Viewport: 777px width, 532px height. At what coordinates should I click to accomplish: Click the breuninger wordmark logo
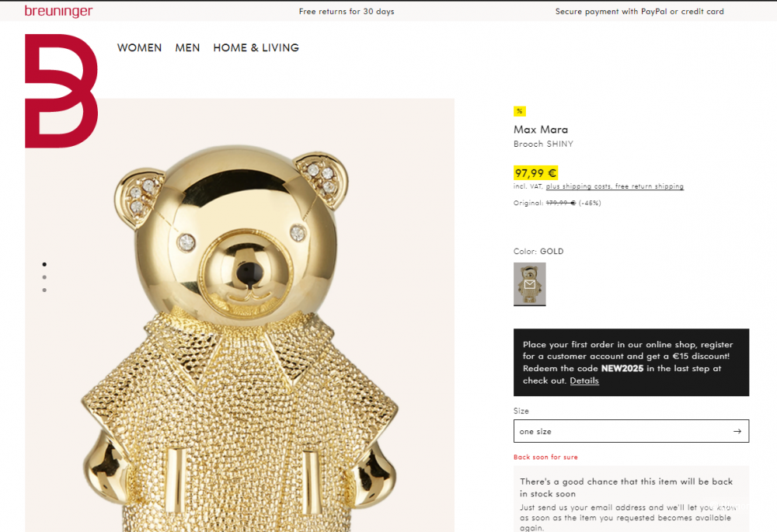coord(58,11)
